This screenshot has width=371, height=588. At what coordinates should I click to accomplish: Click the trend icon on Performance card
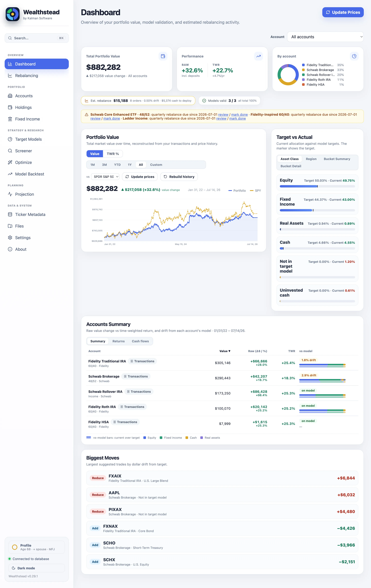pyautogui.click(x=259, y=56)
